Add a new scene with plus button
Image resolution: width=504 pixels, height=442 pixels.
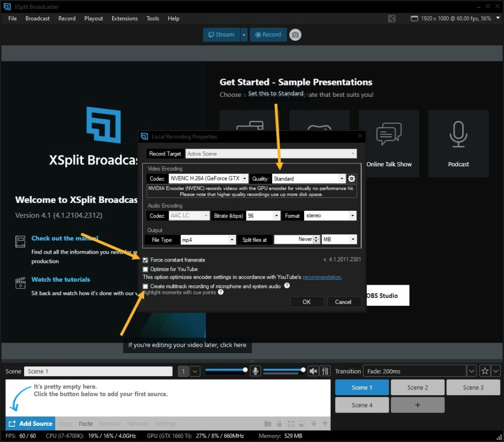click(x=417, y=405)
